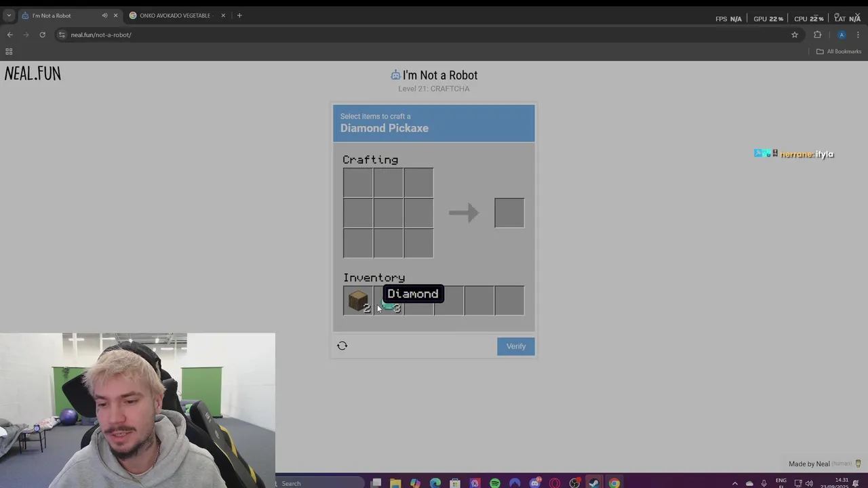Open Spotify from the taskbar

click(x=495, y=483)
